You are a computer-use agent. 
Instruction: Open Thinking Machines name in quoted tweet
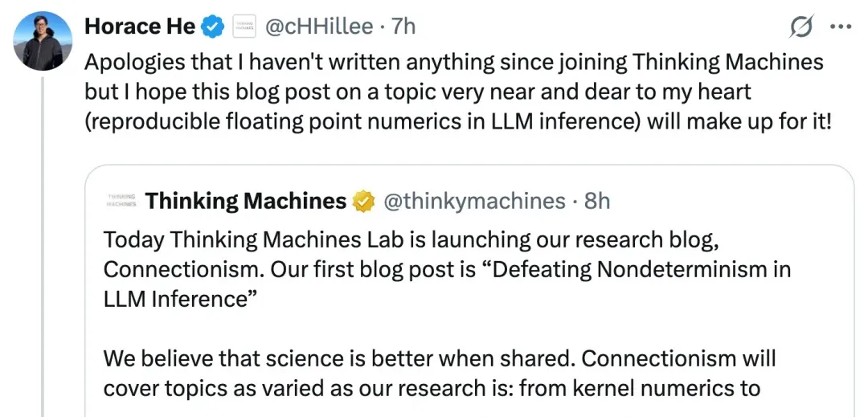(246, 201)
